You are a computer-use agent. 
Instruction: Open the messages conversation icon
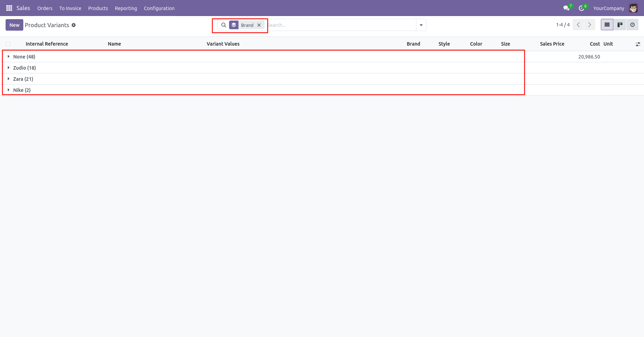pyautogui.click(x=566, y=8)
